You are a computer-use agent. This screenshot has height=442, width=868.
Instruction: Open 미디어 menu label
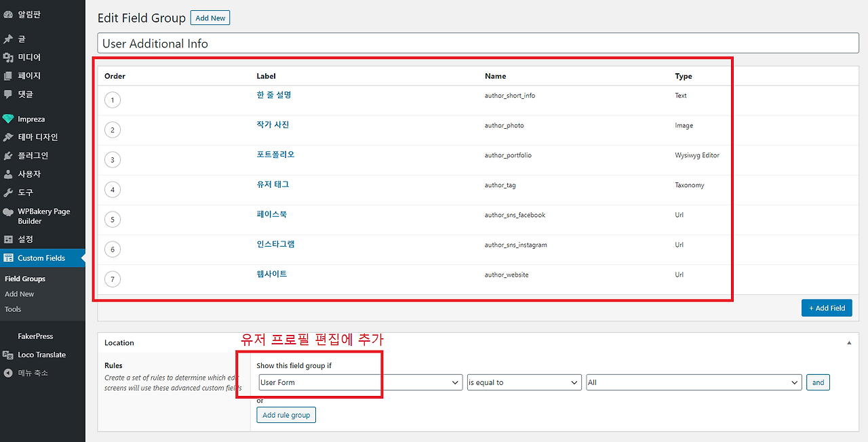[29, 58]
